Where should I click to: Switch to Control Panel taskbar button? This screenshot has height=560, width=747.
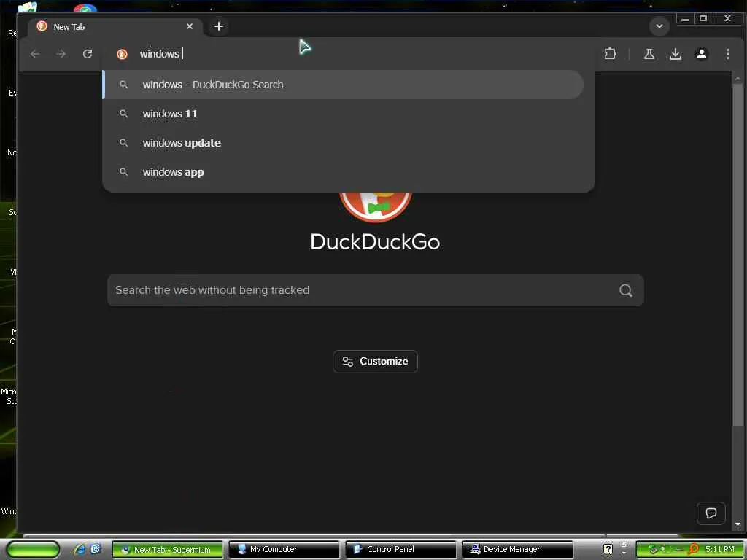pos(400,549)
